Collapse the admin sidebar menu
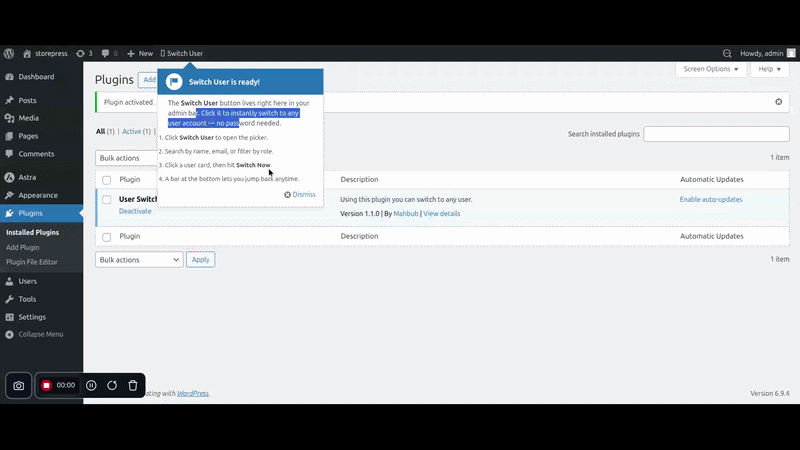 click(x=41, y=334)
